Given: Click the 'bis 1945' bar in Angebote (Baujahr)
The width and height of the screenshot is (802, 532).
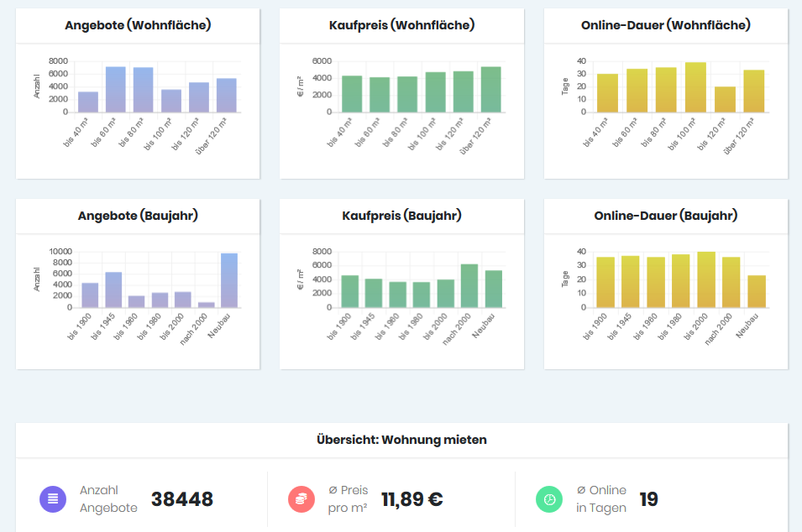Looking at the screenshot, I should pyautogui.click(x=113, y=289).
